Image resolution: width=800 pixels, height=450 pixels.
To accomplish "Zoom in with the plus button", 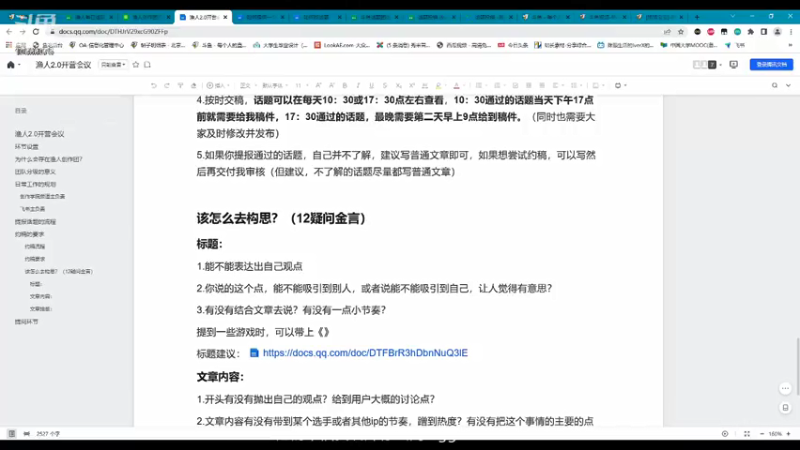I will tap(788, 434).
